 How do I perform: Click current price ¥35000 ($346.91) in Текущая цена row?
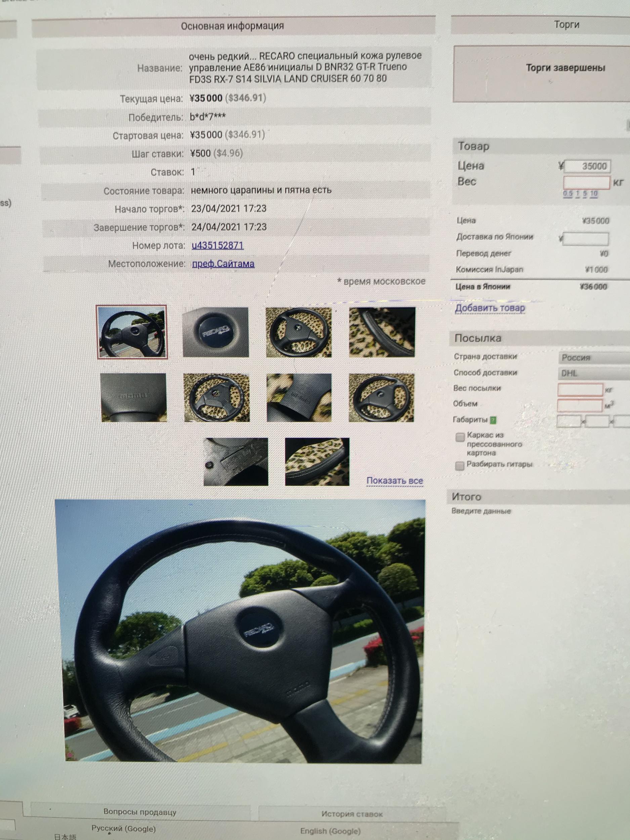click(227, 98)
